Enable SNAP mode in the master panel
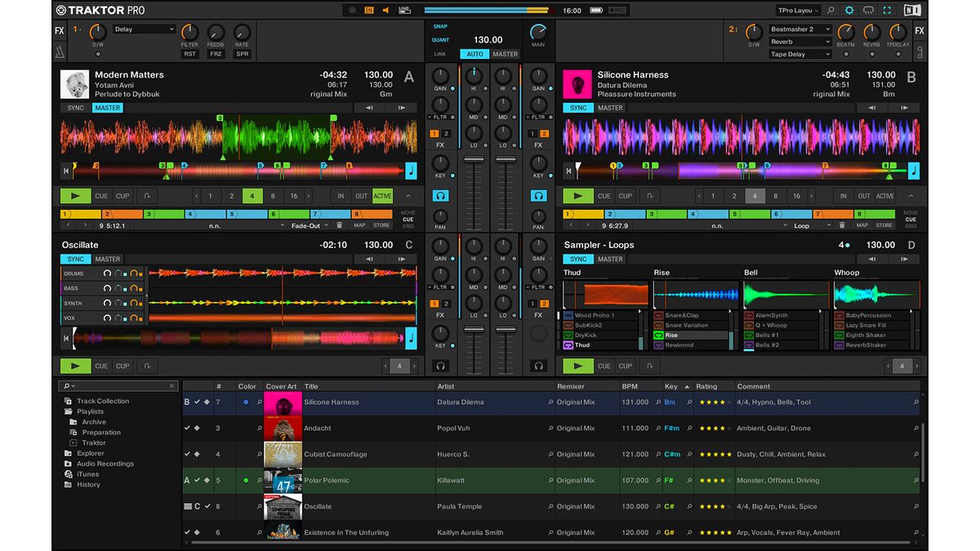 point(441,26)
